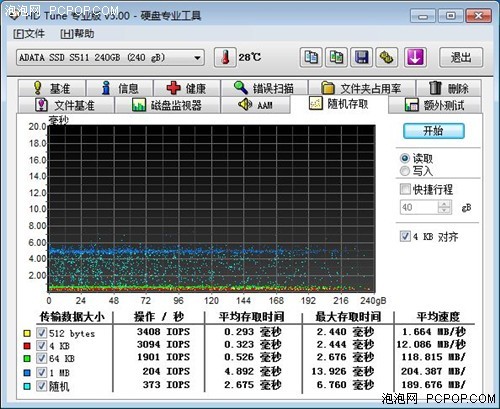The width and height of the screenshot is (500, 409).
Task: Open the 健康 health tab
Action: pyautogui.click(x=187, y=88)
